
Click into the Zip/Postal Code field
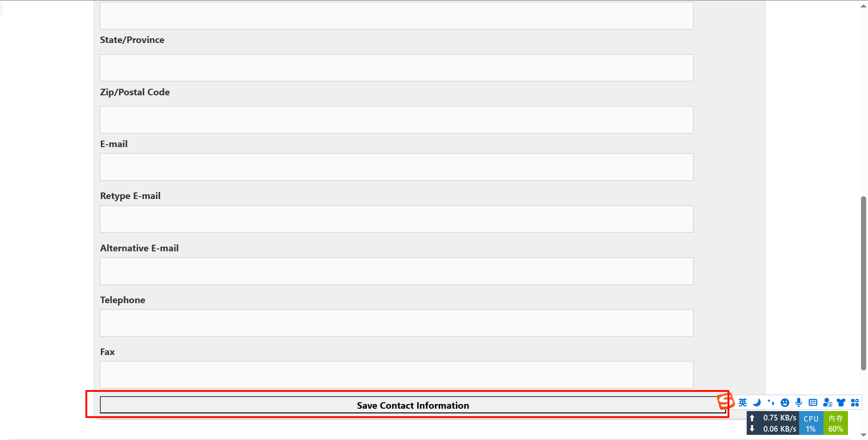click(397, 120)
